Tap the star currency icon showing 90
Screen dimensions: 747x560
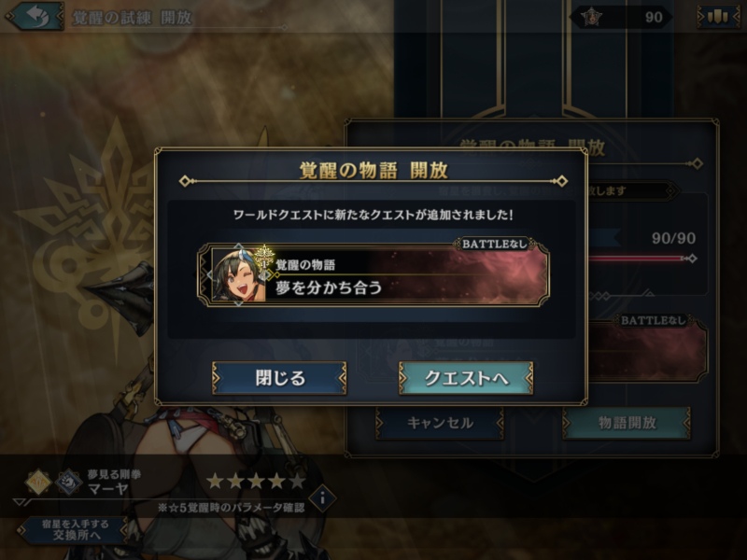click(x=592, y=17)
